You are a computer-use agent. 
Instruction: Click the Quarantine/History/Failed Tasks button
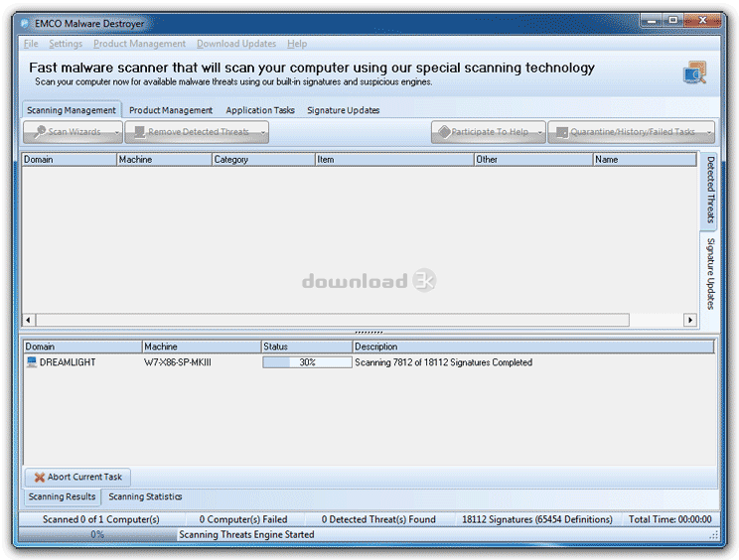[x=631, y=132]
